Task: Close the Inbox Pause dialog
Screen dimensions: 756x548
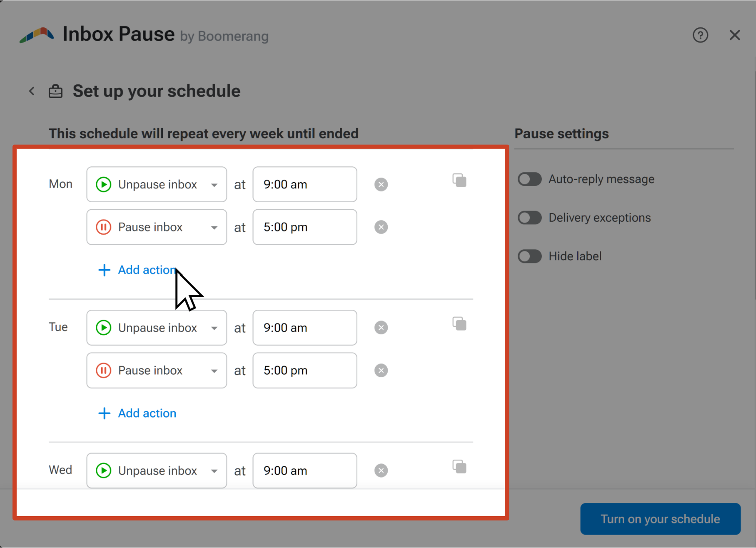Action: [x=735, y=35]
